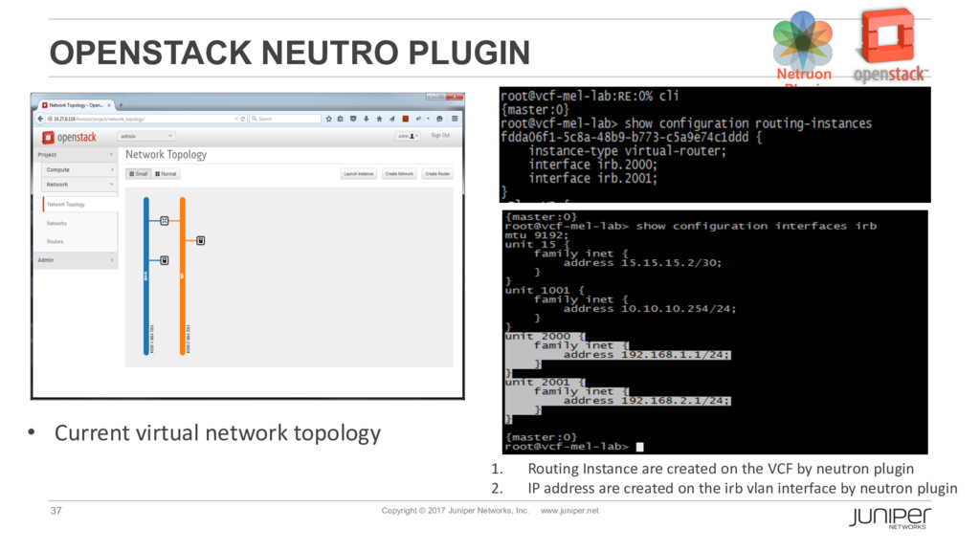Open the admin user menu dropdown
The width and height of the screenshot is (980, 551).
408,136
